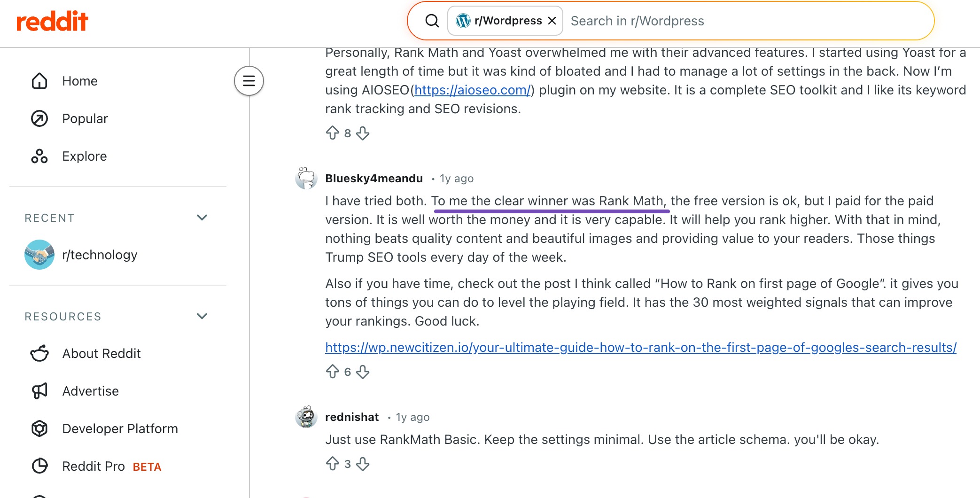
Task: Remove the r/Wordpress search filter
Action: point(552,20)
